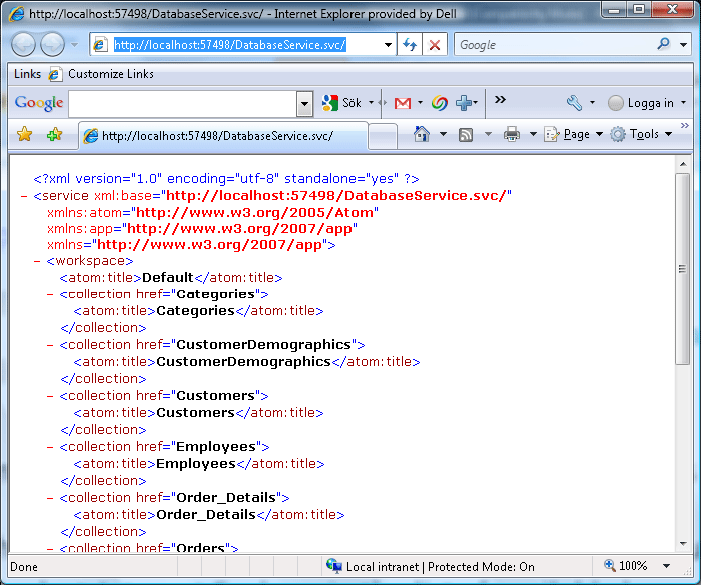This screenshot has width=701, height=585.
Task: Open the Home button dropdown arrow
Action: pos(443,134)
